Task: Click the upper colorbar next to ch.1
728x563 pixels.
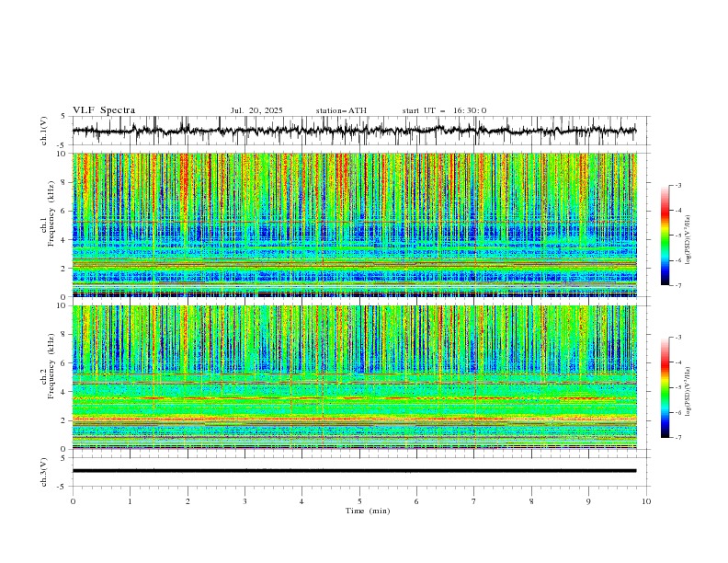Action: pyautogui.click(x=665, y=236)
